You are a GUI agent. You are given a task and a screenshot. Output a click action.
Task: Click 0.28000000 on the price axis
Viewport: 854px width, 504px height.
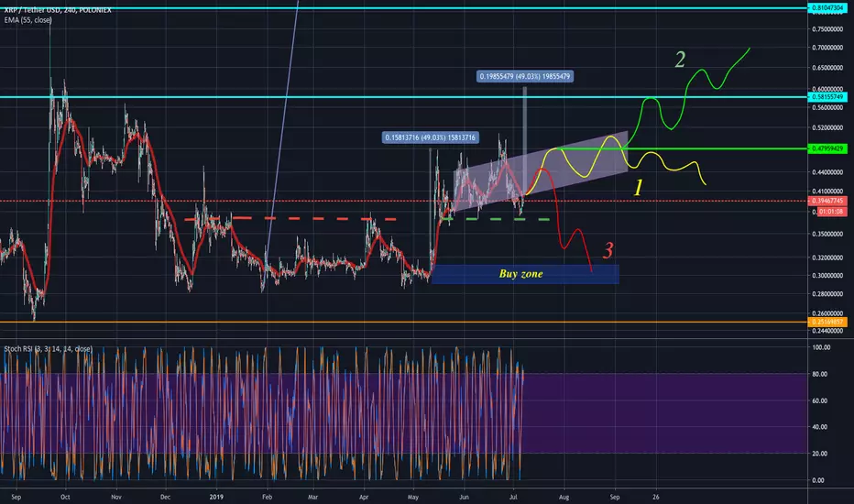pyautogui.click(x=827, y=294)
